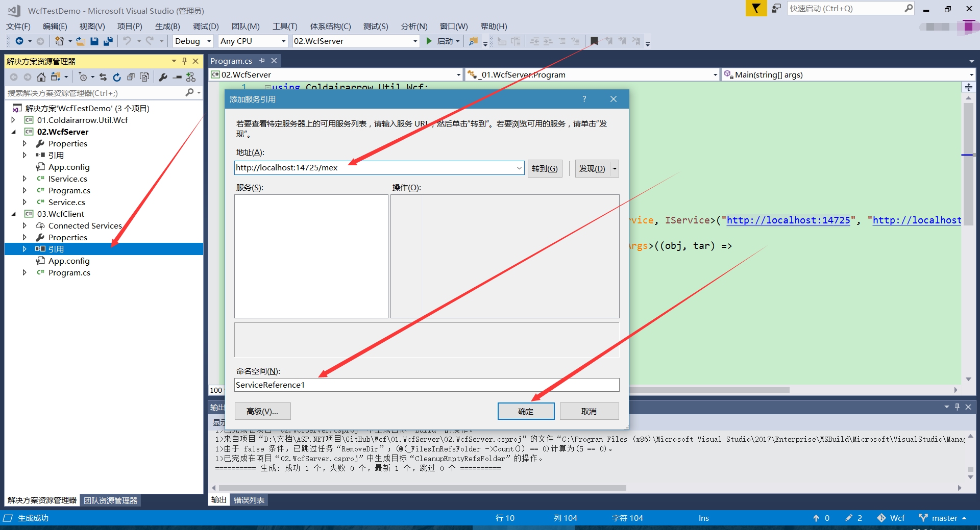Open the 生成(B) build menu

pos(167,26)
